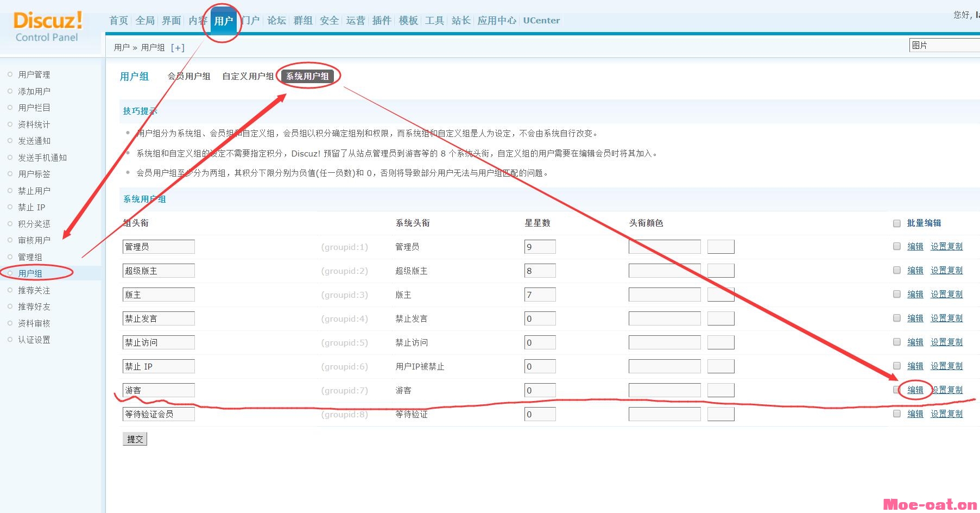Open the 应用中心 top menu
This screenshot has width=980, height=513.
[497, 21]
